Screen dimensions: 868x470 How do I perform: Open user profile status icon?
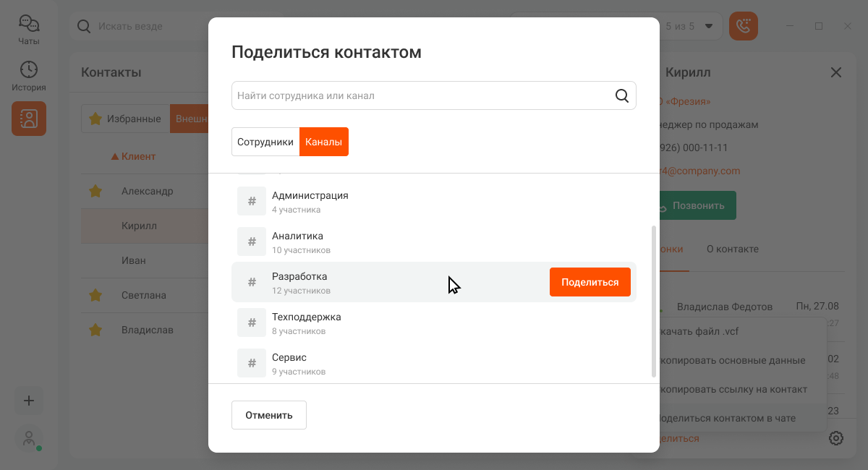pos(29,439)
